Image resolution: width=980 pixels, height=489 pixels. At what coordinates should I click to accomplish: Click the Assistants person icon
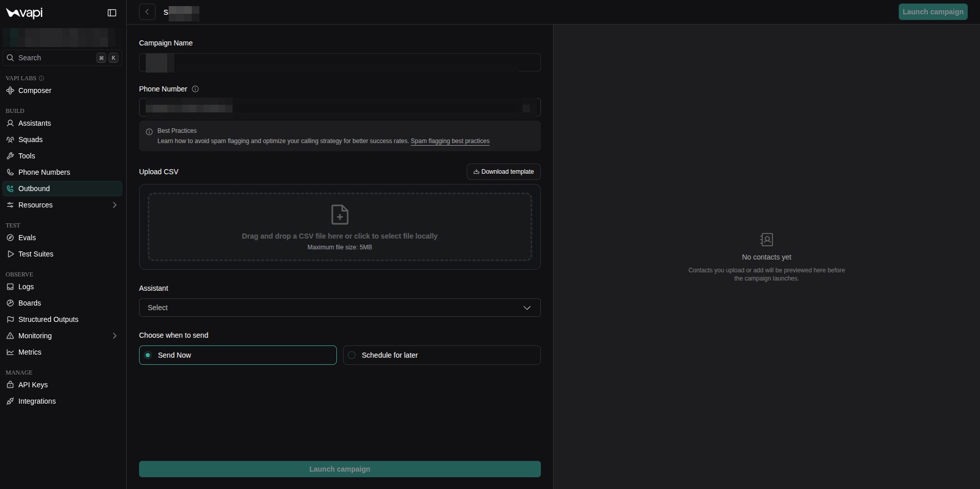point(10,123)
